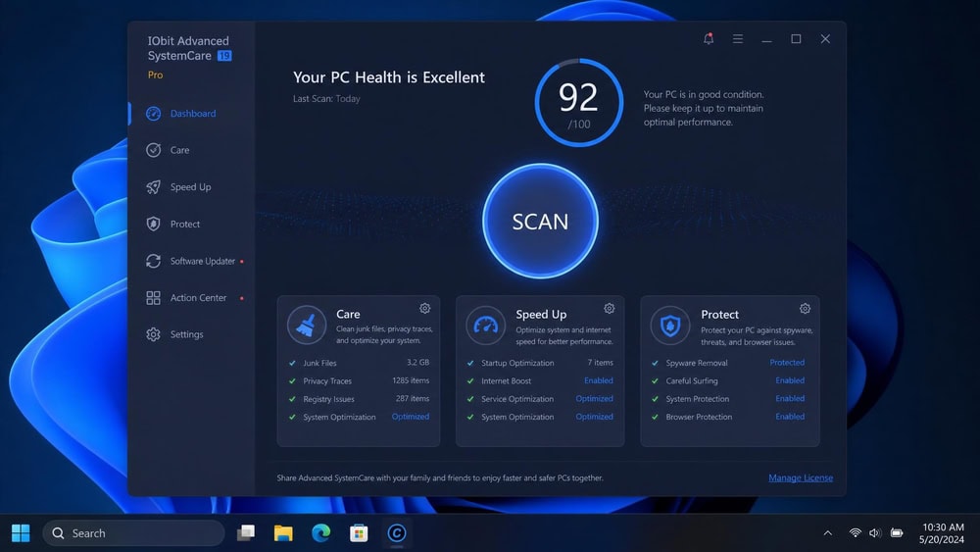Launch Microsoft Edge from taskbar

[x=321, y=533]
